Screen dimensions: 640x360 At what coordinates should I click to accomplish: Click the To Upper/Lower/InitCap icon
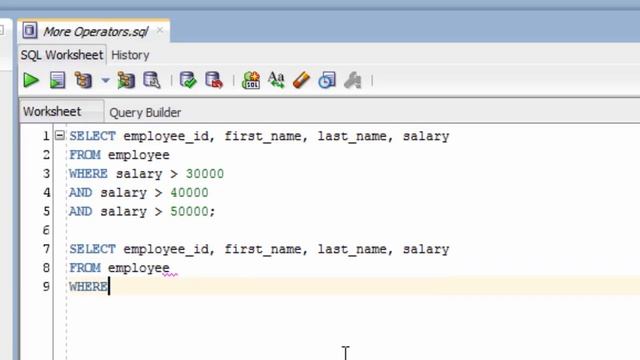coord(276,80)
